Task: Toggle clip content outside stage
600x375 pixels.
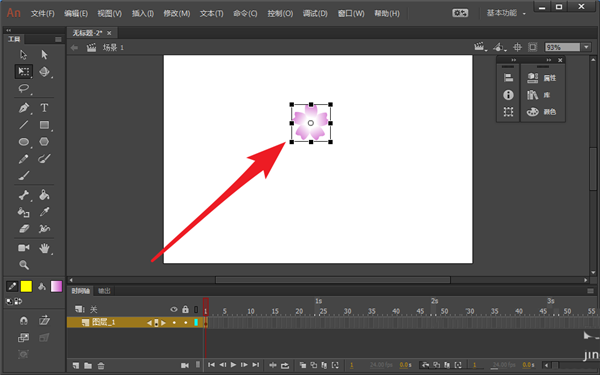Action: click(533, 47)
